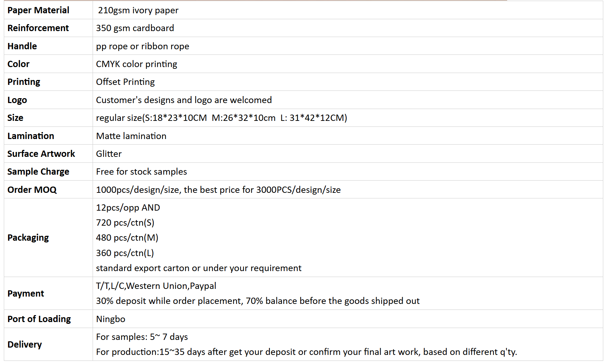This screenshot has height=364, width=605.
Task: Select the CMYK color printing cell
Action: point(348,64)
